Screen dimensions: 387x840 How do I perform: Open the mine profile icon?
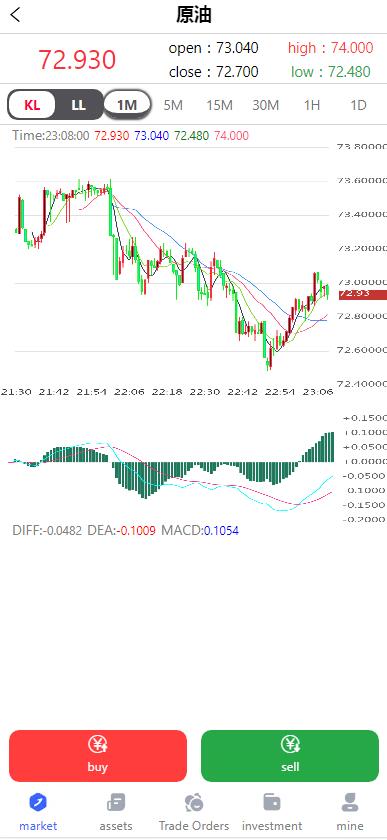pos(349,802)
